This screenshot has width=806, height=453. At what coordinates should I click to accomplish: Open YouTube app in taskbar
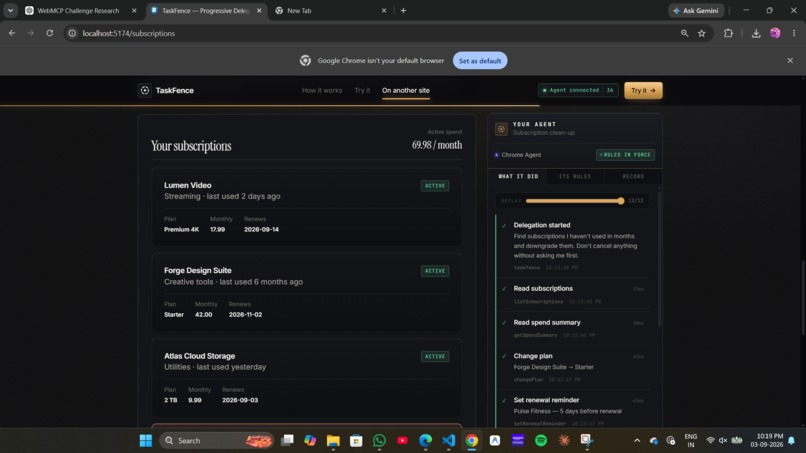coord(402,441)
